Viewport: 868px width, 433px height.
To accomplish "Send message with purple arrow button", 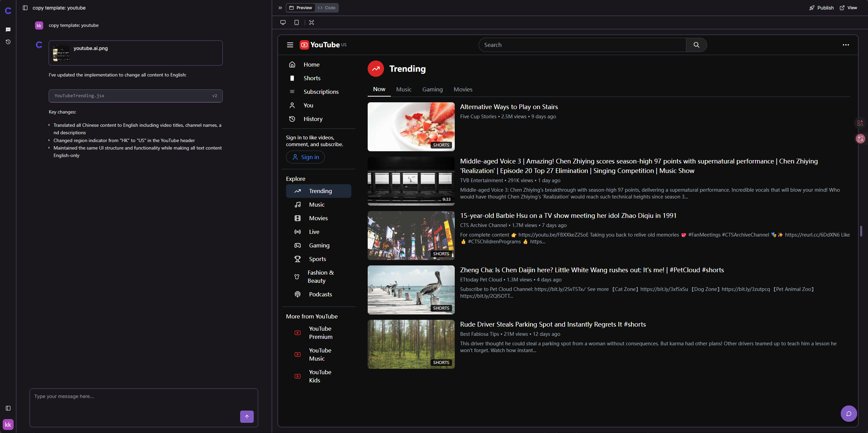I will (x=247, y=416).
